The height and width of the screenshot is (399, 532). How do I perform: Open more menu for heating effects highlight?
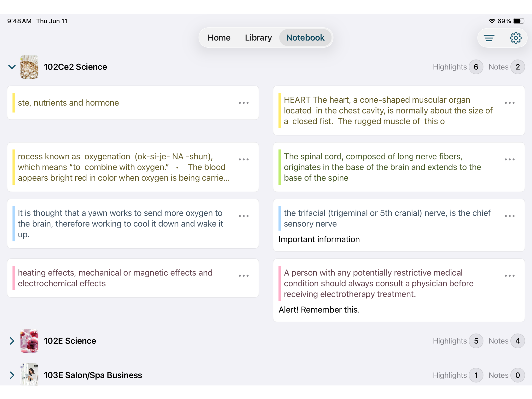[x=244, y=276]
